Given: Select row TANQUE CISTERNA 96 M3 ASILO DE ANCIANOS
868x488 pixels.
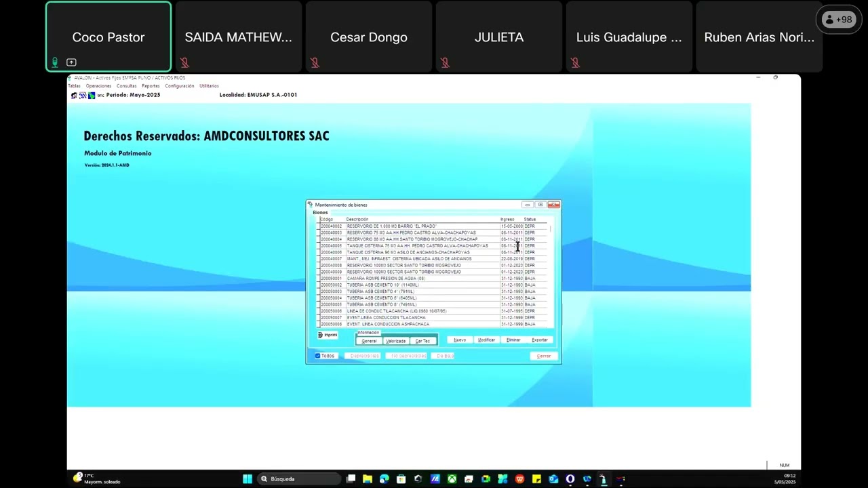Looking at the screenshot, I should (433, 252).
